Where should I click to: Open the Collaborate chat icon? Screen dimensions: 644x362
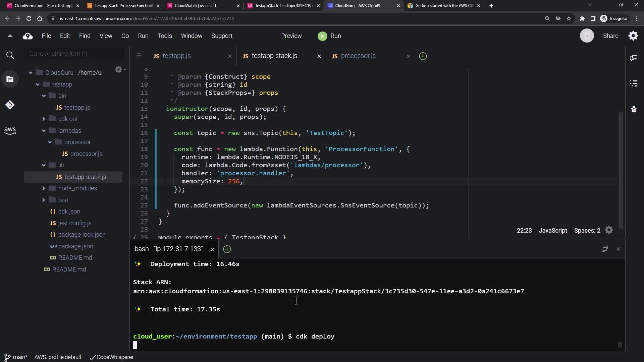coord(634,58)
